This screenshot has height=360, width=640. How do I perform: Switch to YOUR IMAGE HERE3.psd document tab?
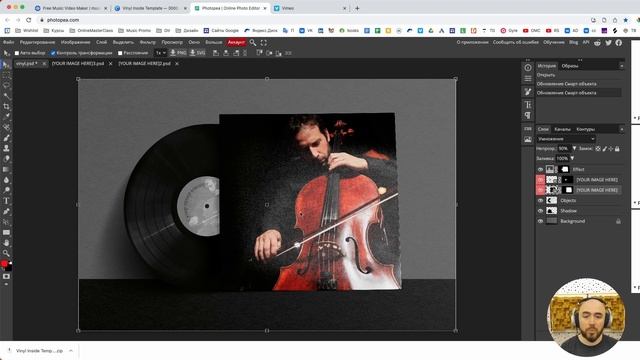point(78,64)
